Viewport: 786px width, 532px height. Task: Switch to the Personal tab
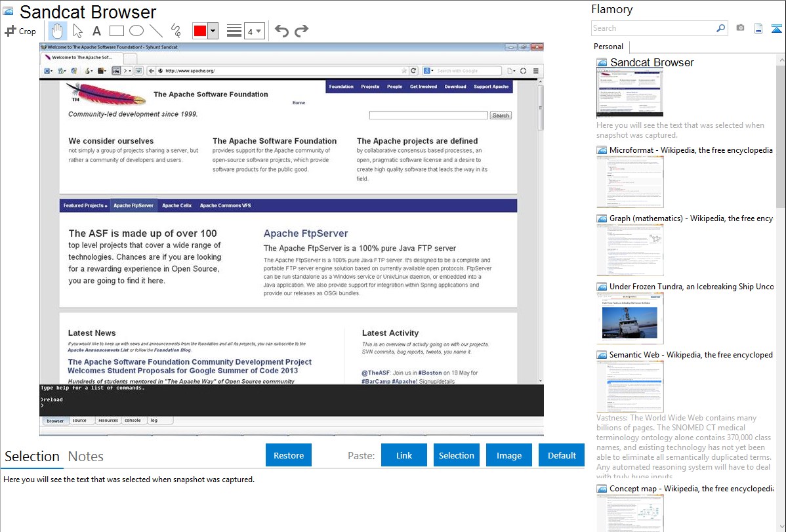(x=608, y=46)
